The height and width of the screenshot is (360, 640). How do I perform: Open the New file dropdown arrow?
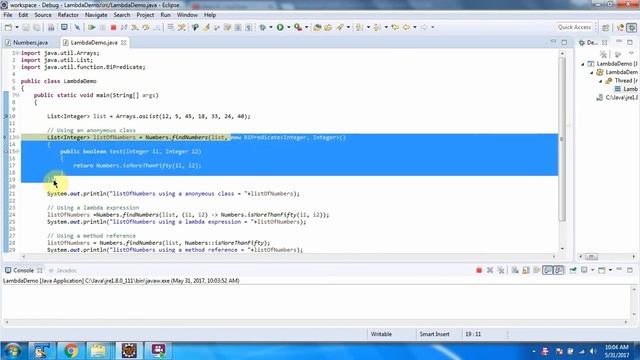tap(17, 27)
